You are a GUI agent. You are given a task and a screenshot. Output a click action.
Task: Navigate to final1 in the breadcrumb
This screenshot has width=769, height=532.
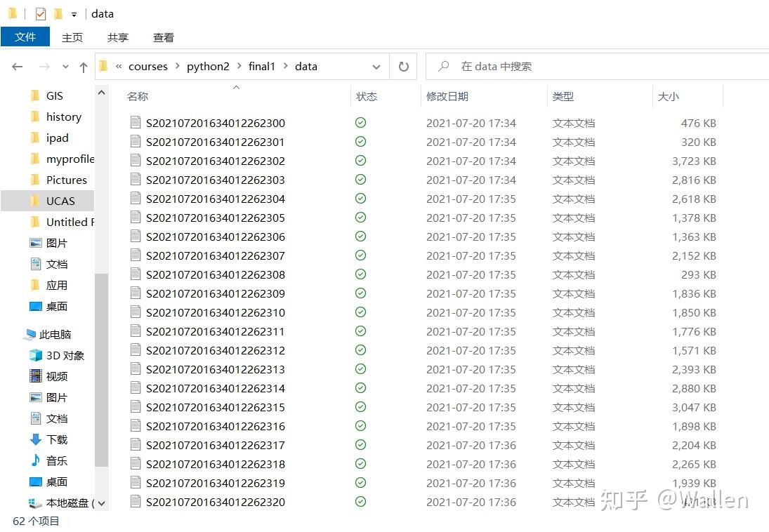[262, 66]
